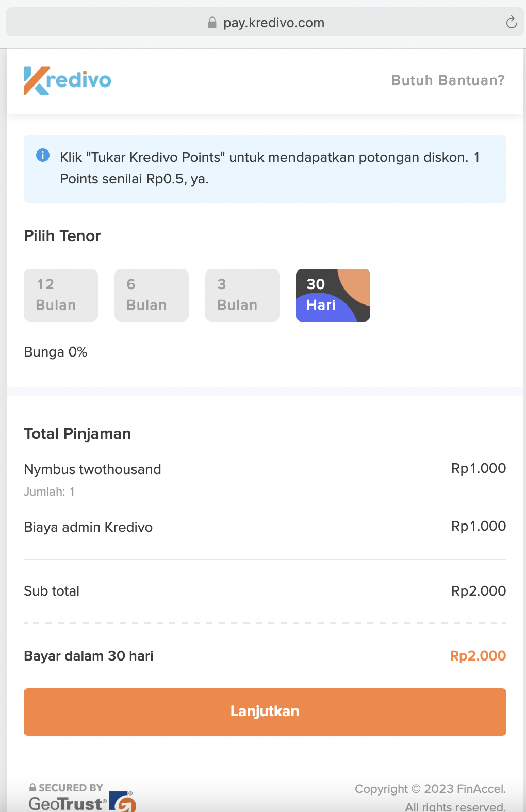Click the orange Rp2.000 total amount
This screenshot has height=812, width=526.
pyautogui.click(x=478, y=656)
